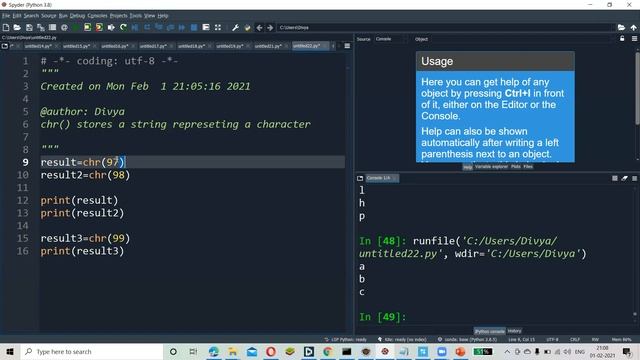Create a new file from the toolbar
640x360 pixels.
tap(6, 27)
